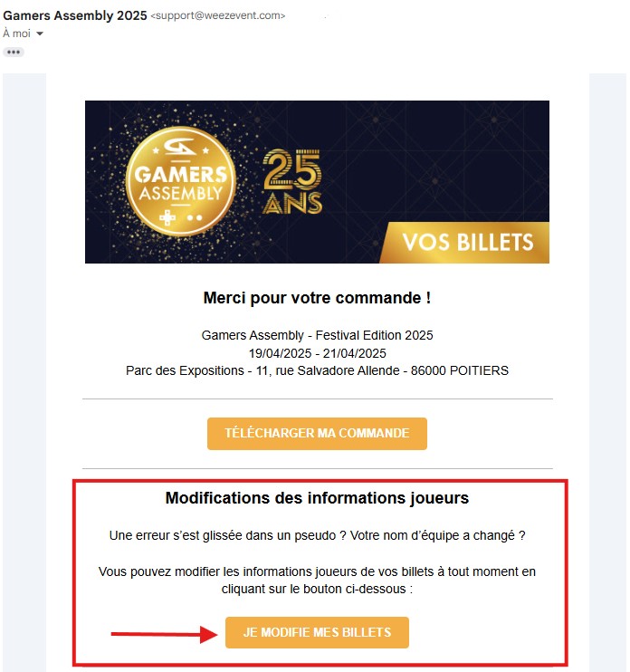Click the support@weezevent.com sender address
The image size is (630, 672).
[218, 16]
